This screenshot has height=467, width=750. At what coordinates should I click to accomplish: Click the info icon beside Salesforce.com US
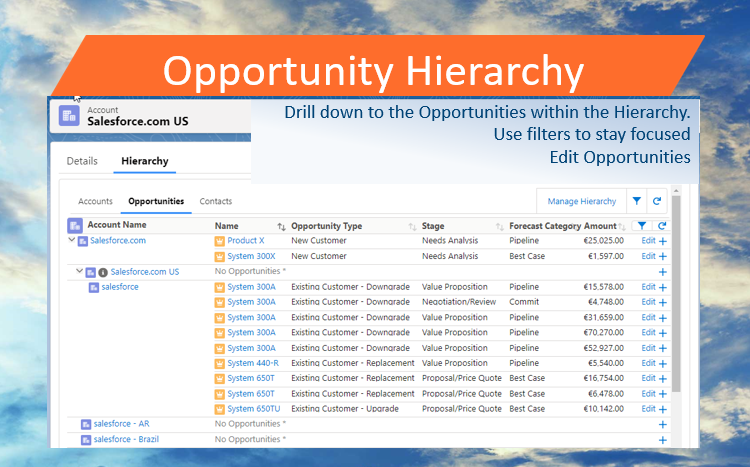tap(103, 272)
